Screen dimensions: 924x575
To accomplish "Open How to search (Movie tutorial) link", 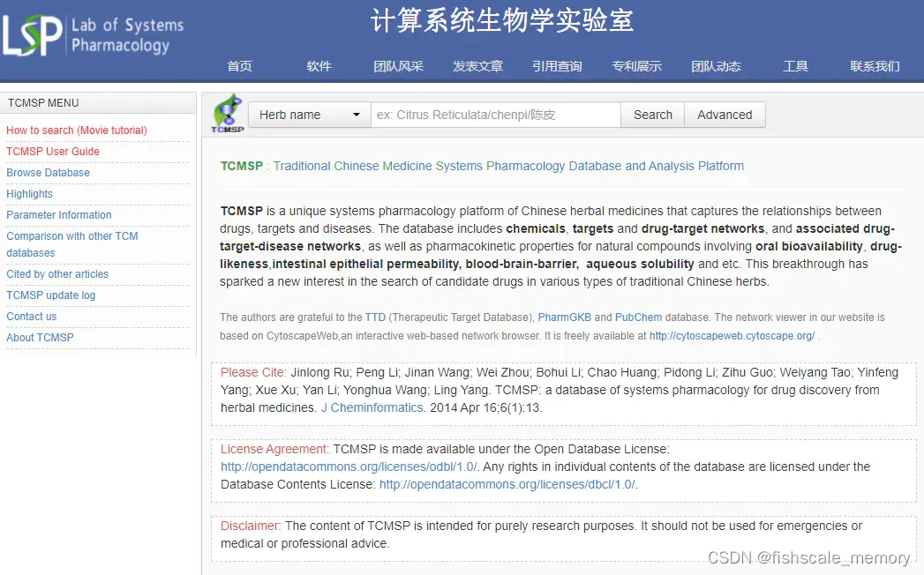I will click(x=77, y=131).
